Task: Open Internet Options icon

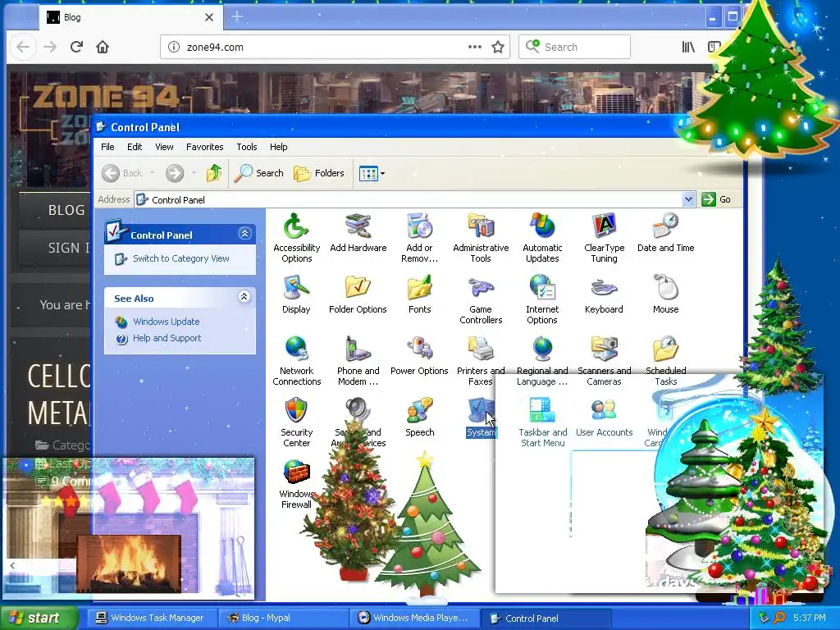Action: [542, 299]
